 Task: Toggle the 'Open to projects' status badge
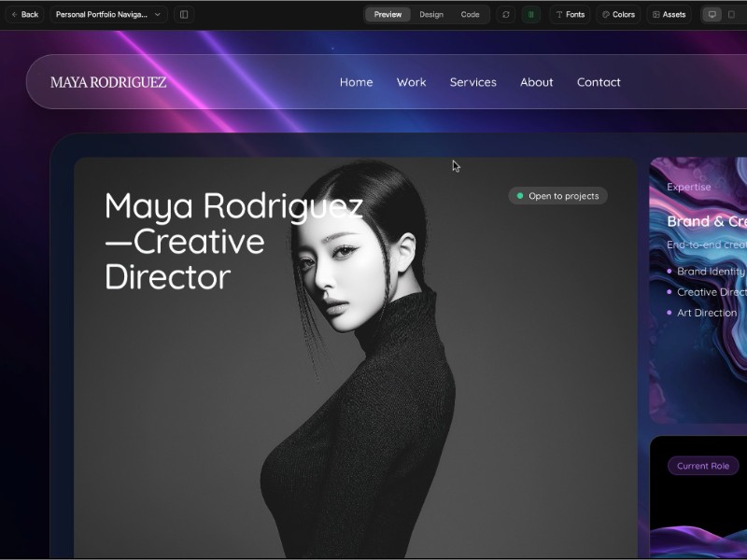(x=557, y=195)
